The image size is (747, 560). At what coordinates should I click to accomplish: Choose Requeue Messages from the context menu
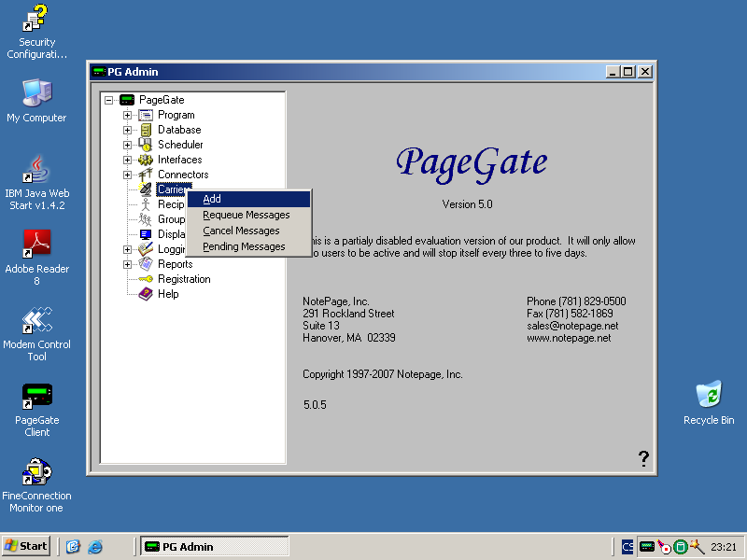[x=248, y=215]
